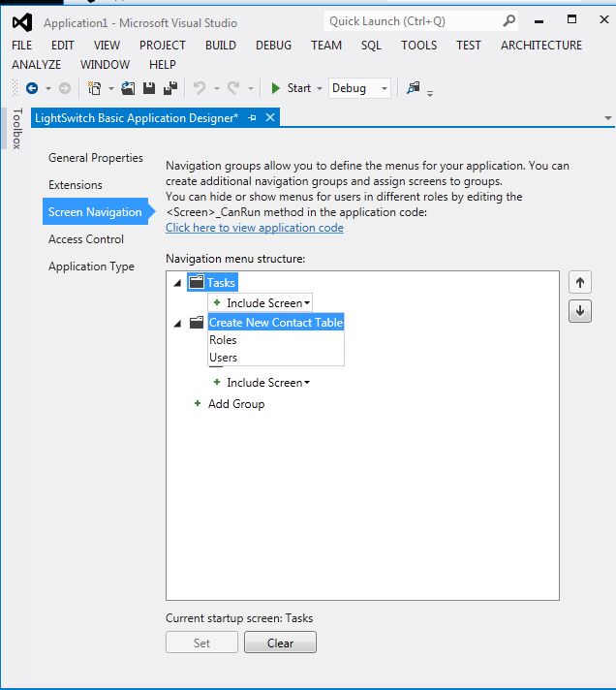
Task: Click the Open File toolbar icon
Action: point(128,88)
